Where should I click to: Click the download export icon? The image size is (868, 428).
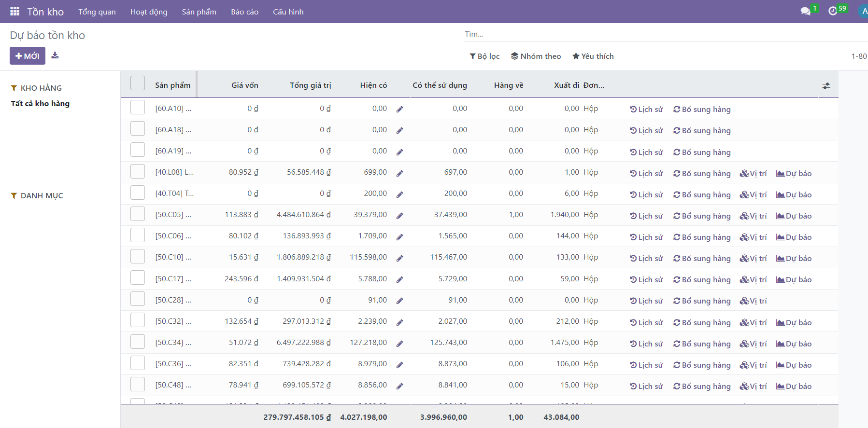[55, 55]
